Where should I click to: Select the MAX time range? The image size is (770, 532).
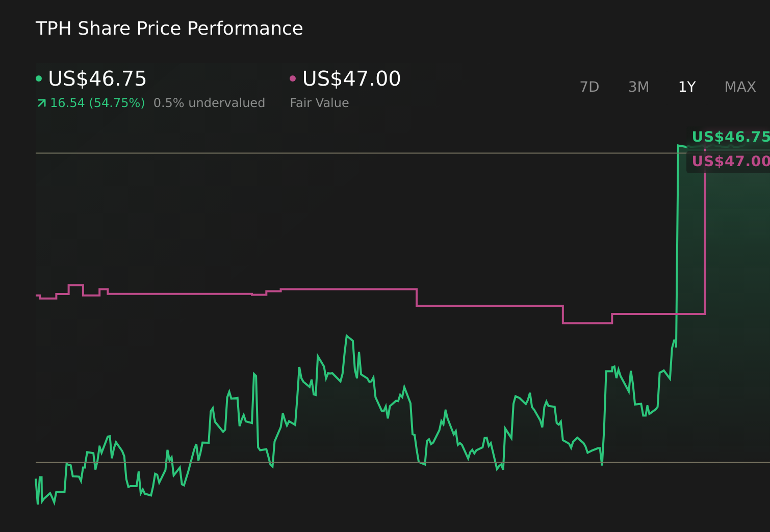739,87
